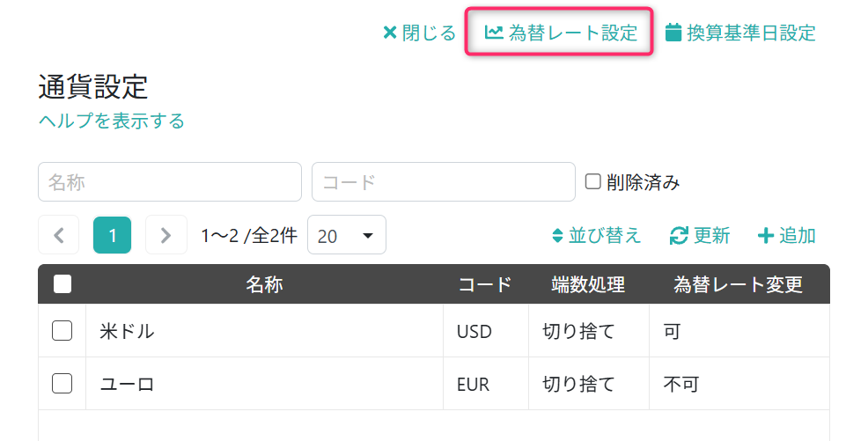Open ヘルプを表示する link
This screenshot has width=868, height=441.
click(x=112, y=121)
